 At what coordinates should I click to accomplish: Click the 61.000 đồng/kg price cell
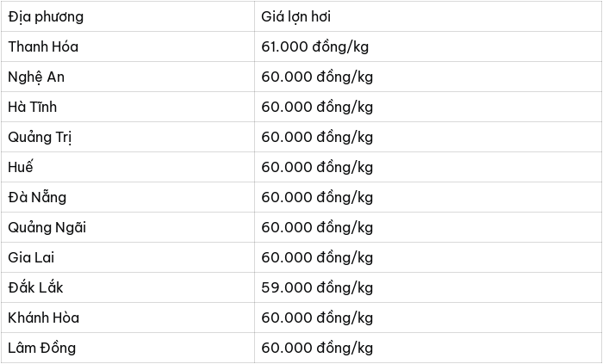[x=428, y=46]
